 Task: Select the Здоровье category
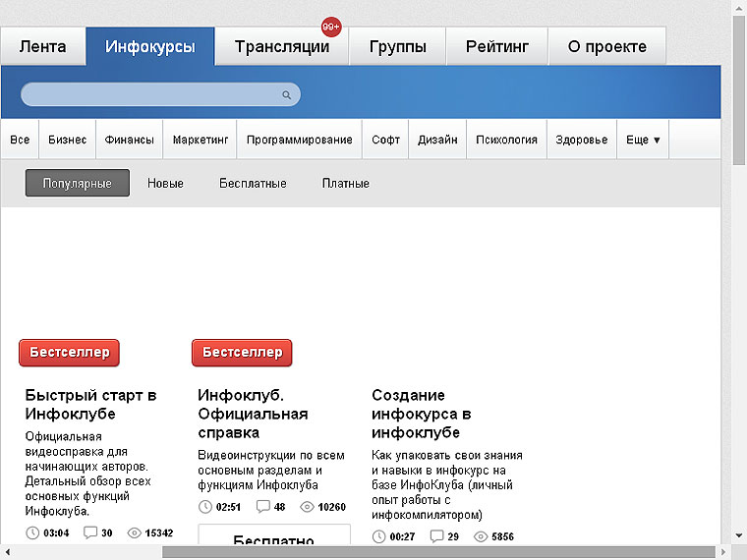[x=582, y=140]
